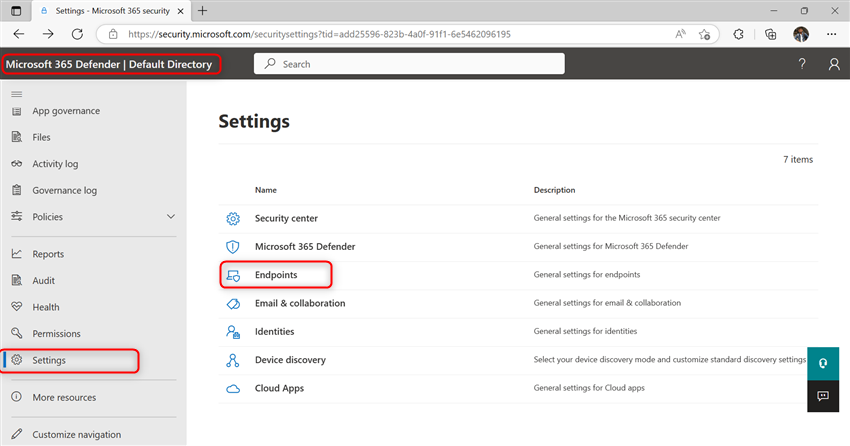Screen dimensions: 850x446
Task: Click the Microsoft 365 Defender shield icon
Action: (x=233, y=247)
